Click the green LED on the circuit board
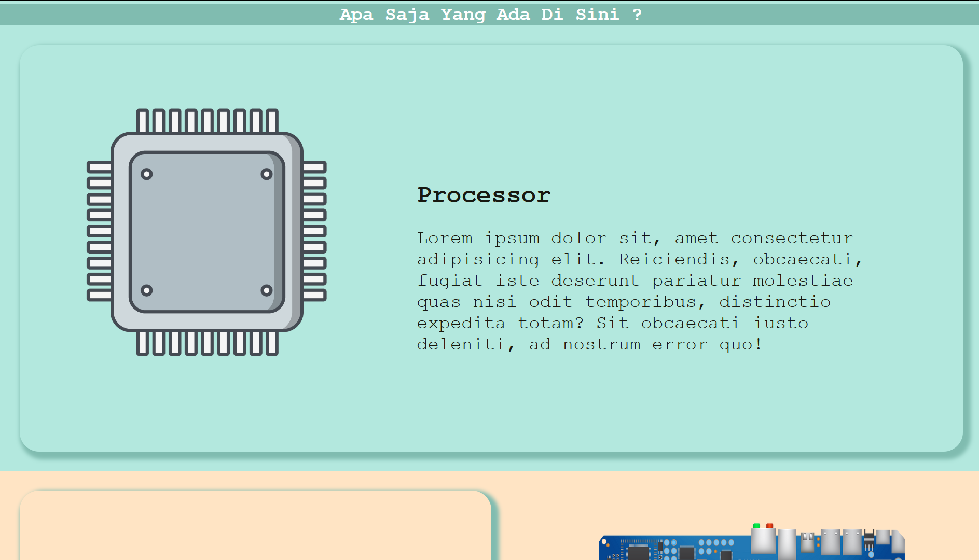Screen dimensions: 979x560 coord(756,526)
